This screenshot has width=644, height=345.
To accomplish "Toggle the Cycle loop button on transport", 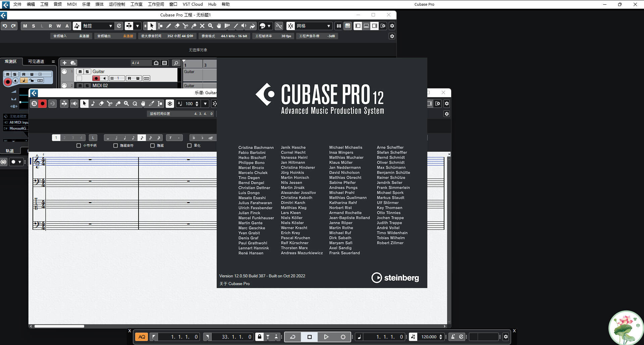I will 293,337.
